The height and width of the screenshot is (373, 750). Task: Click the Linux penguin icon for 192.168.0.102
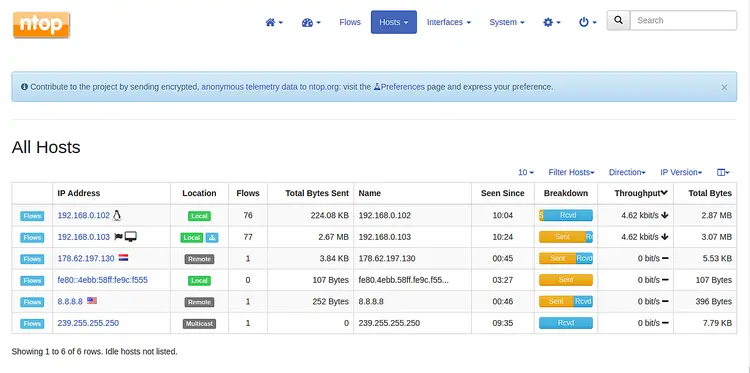click(x=117, y=216)
